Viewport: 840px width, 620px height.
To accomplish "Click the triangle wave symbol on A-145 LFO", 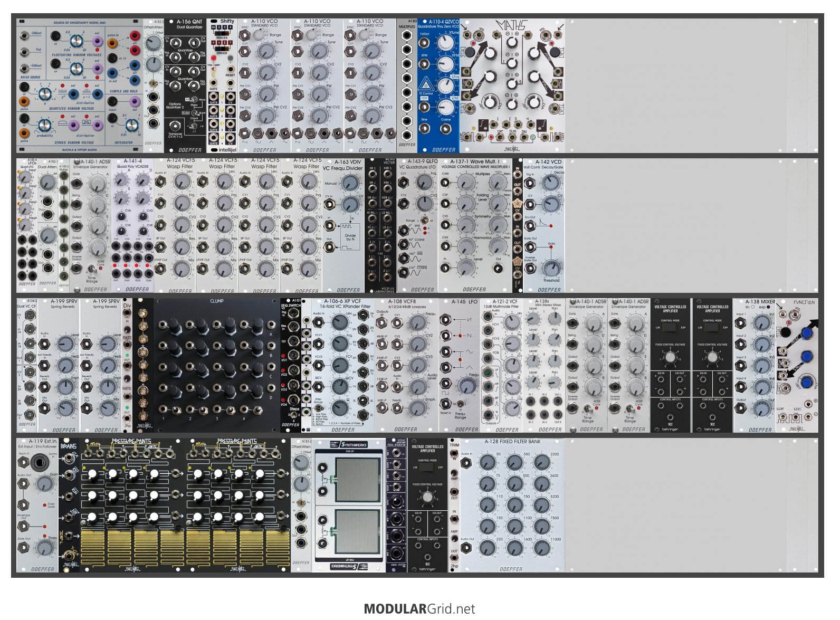I will click(x=469, y=366).
